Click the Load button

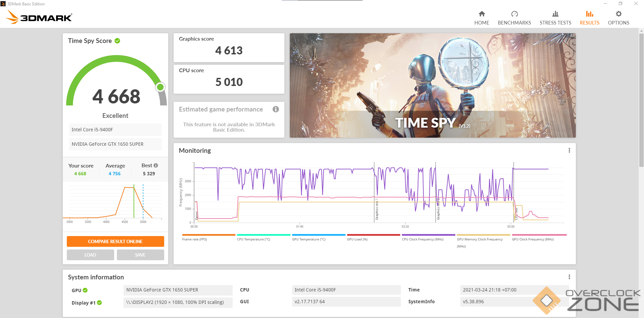click(90, 255)
